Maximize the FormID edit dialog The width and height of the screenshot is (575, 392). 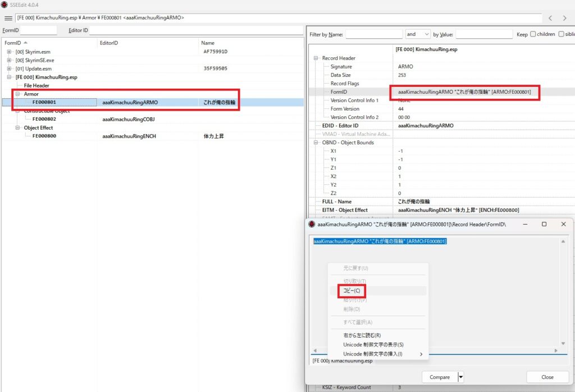click(x=544, y=224)
